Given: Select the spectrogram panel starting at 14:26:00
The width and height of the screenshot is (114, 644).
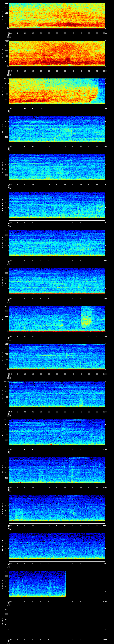Looking at the screenshot, I should (x=57, y=91).
